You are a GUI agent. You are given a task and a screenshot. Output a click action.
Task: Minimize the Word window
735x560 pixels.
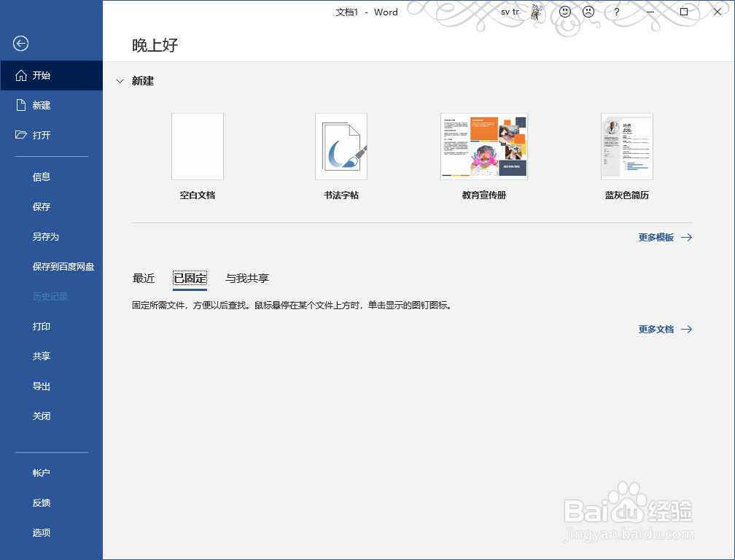pos(650,12)
